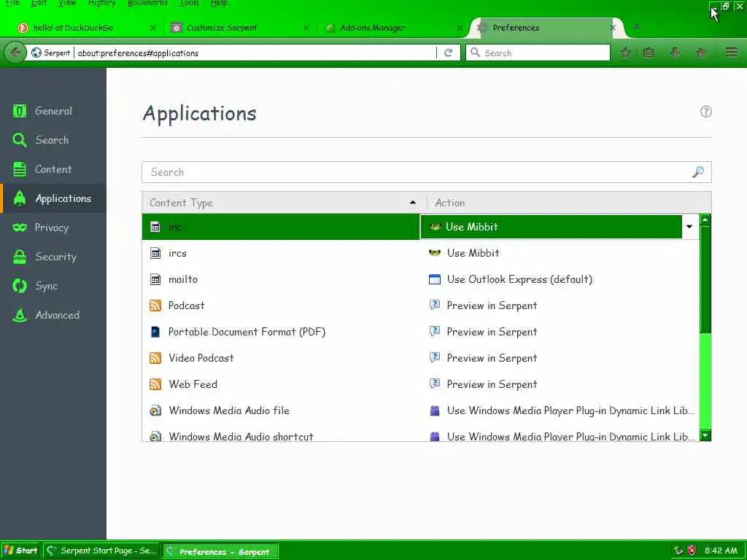Open the View menu
Image resolution: width=747 pixels, height=560 pixels.
(x=67, y=3)
